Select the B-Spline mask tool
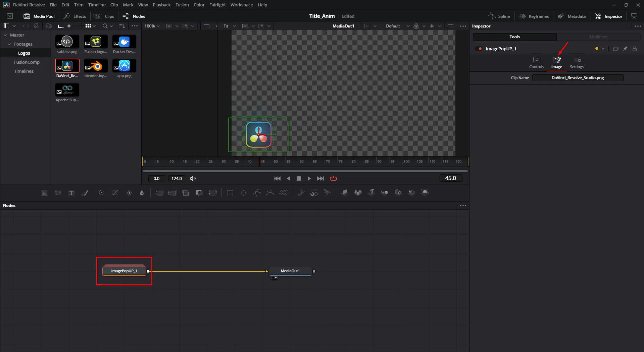Viewport: 644px width, 352px height. pyautogui.click(x=270, y=193)
